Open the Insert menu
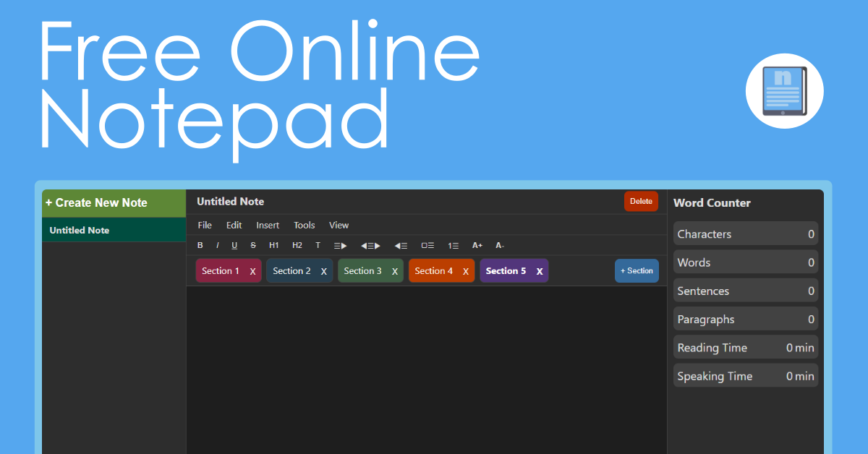 (268, 225)
